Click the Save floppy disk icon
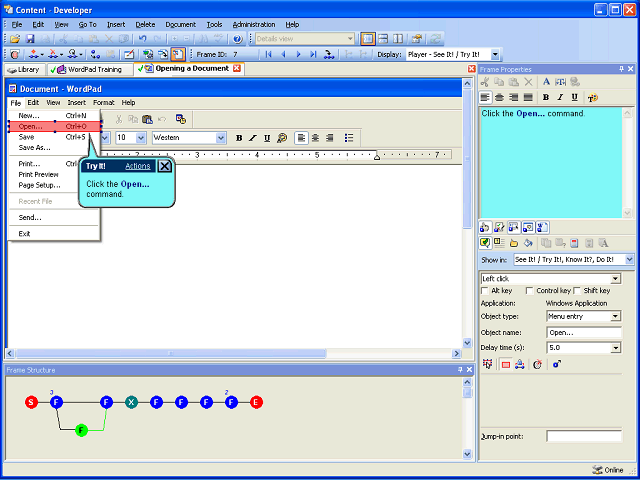Screen dimensions: 640x480 30,39
